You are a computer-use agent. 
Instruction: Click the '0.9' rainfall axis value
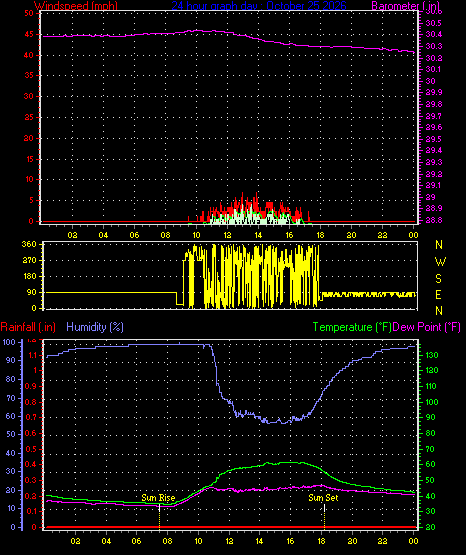[31, 386]
